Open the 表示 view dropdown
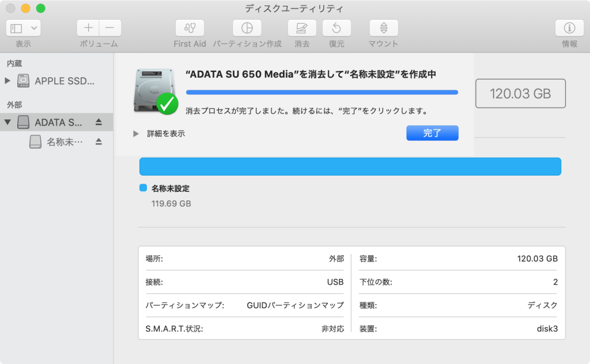This screenshot has height=364, width=590. (23, 28)
